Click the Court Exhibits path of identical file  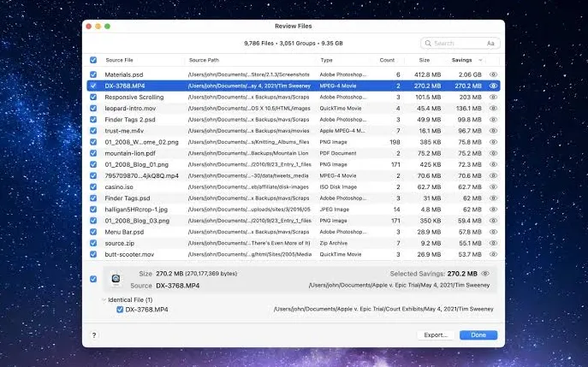tap(383, 310)
